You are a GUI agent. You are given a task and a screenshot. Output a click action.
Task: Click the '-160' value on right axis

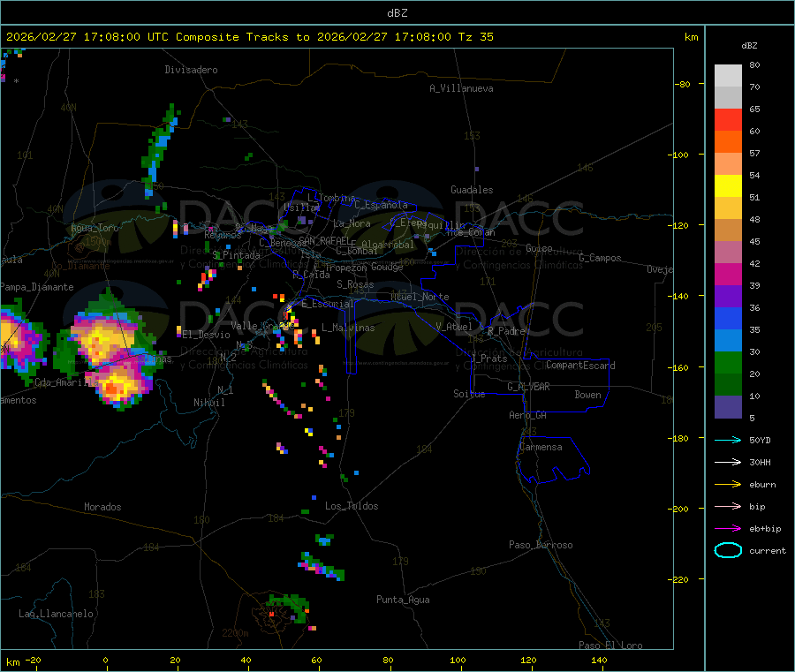coord(679,367)
